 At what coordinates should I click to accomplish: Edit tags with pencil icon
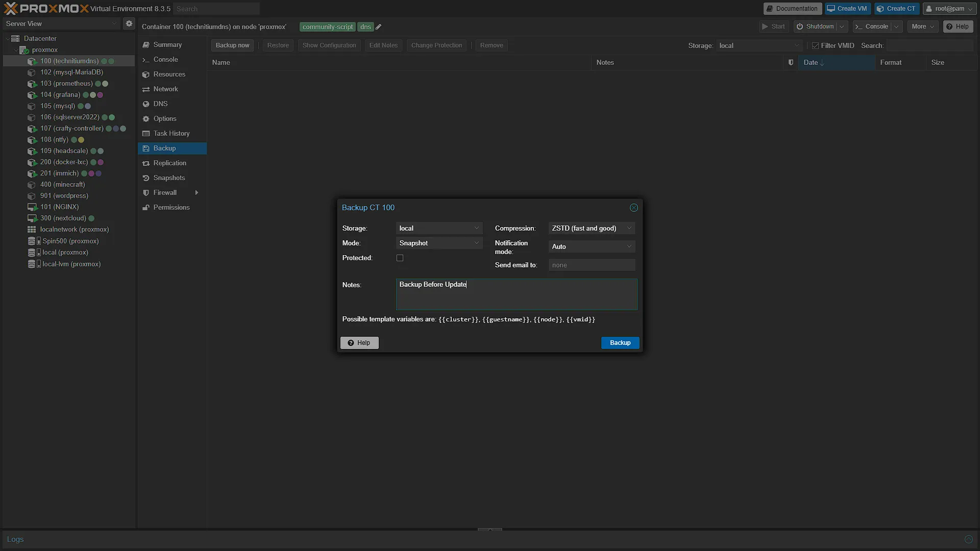[x=379, y=27]
